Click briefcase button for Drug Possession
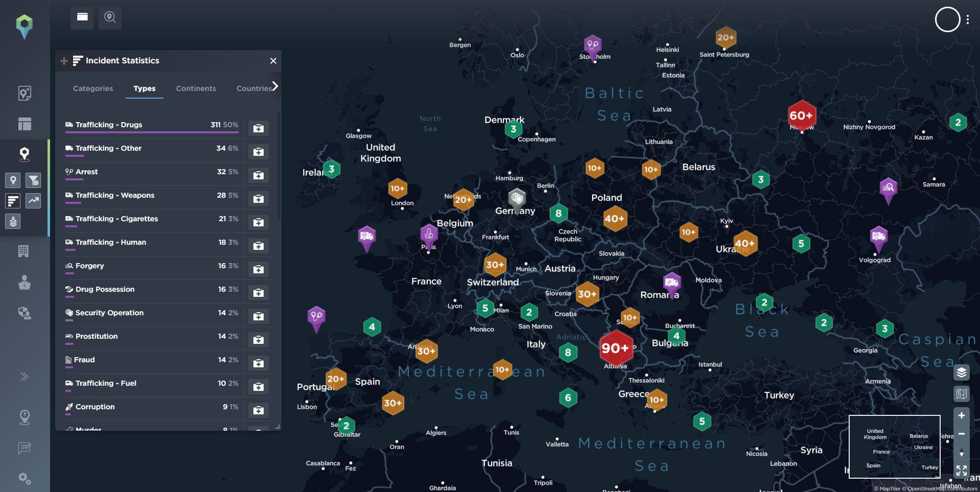The width and height of the screenshot is (980, 492). click(259, 293)
